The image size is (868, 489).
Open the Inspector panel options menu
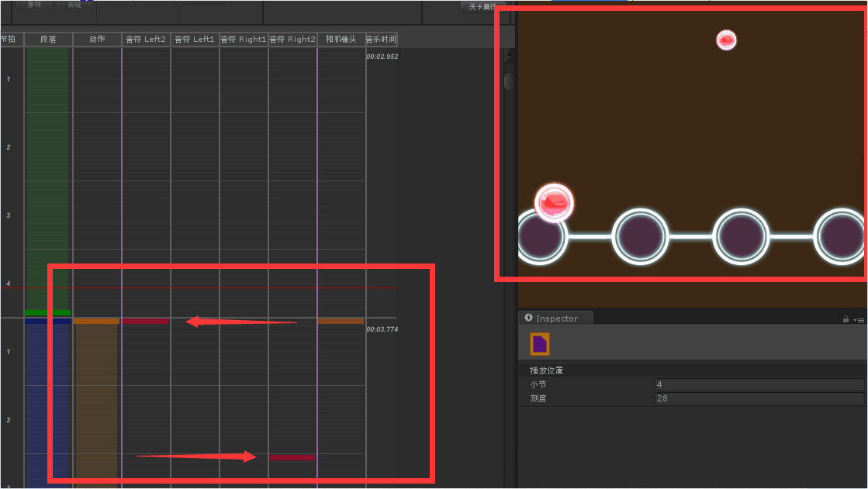pyautogui.click(x=859, y=320)
